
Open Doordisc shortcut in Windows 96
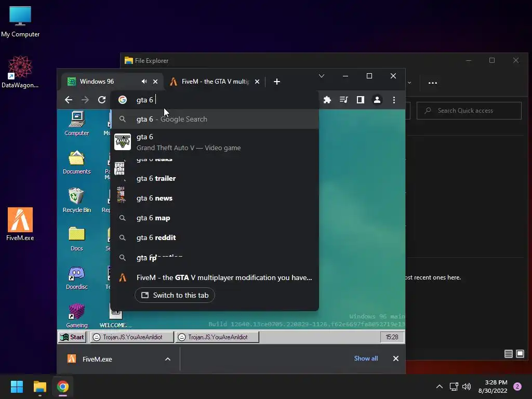77,277
